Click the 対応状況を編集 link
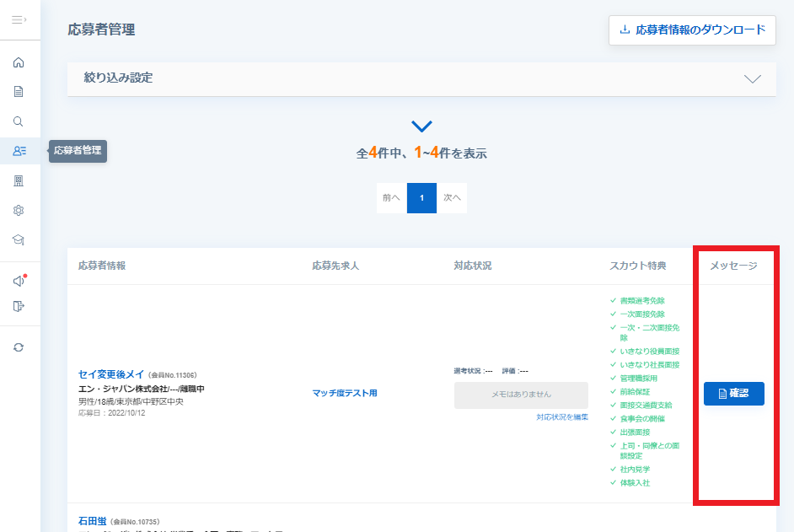 coord(562,417)
